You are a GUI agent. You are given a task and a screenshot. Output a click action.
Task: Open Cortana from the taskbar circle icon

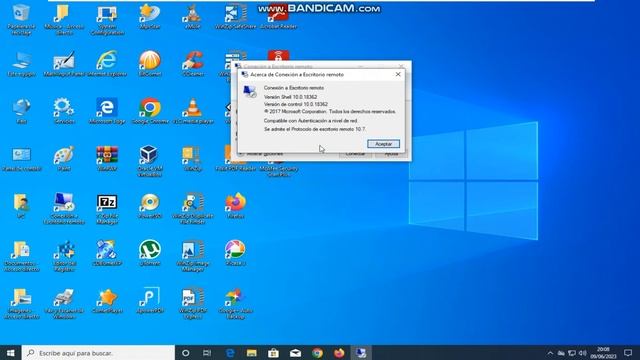tap(185, 353)
